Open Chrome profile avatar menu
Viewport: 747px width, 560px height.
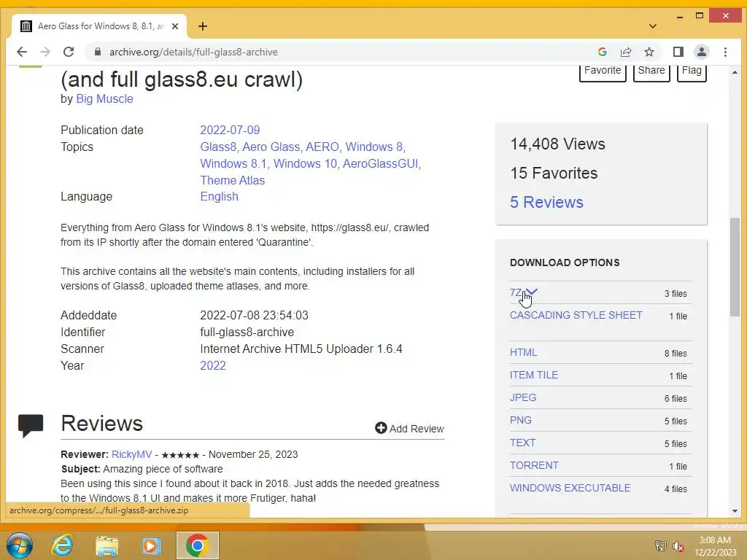click(x=701, y=52)
